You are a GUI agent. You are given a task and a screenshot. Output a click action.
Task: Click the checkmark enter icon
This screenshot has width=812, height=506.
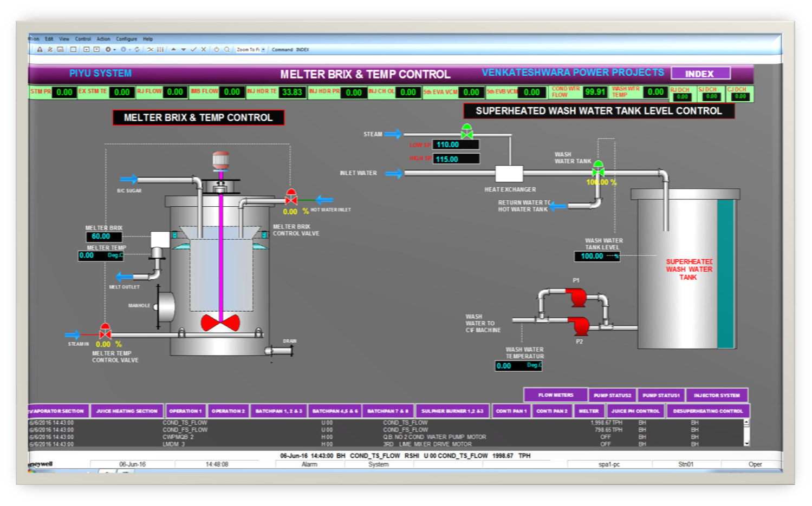[x=193, y=49]
